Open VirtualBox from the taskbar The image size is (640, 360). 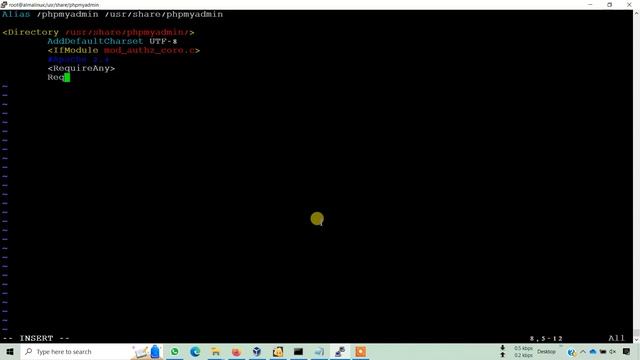point(257,351)
